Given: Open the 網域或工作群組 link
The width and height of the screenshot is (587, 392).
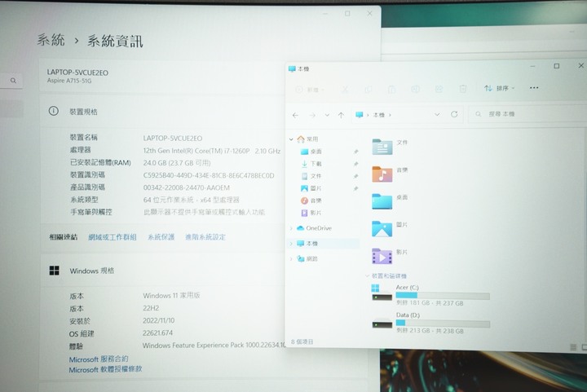Looking at the screenshot, I should click(x=113, y=237).
